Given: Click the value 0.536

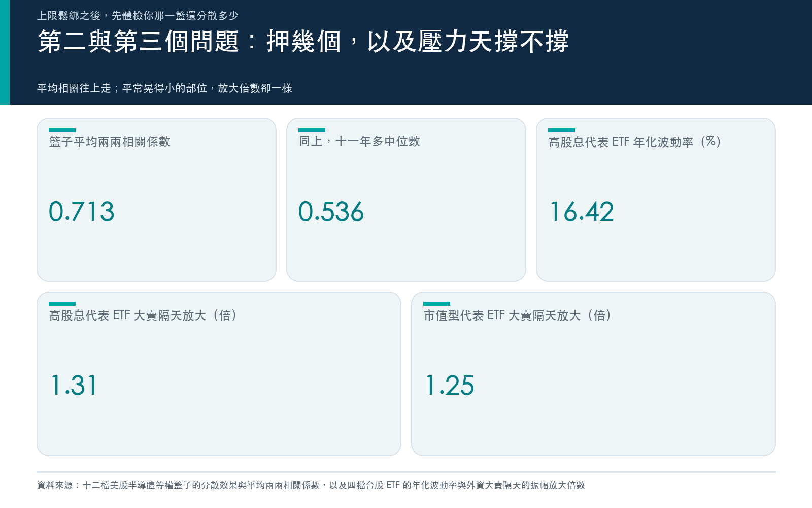Looking at the screenshot, I should (331, 212).
